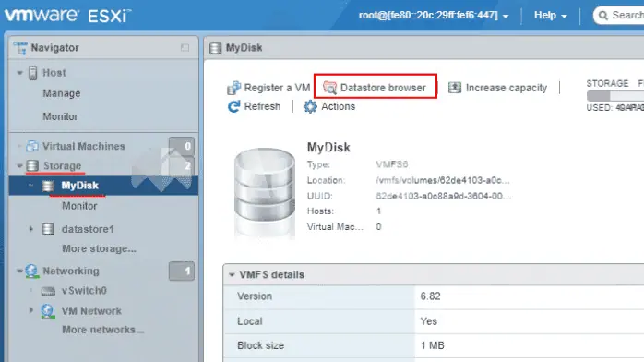Click the vSwitch0 switch icon
Viewport: 644px width, 362px height.
coord(48,291)
